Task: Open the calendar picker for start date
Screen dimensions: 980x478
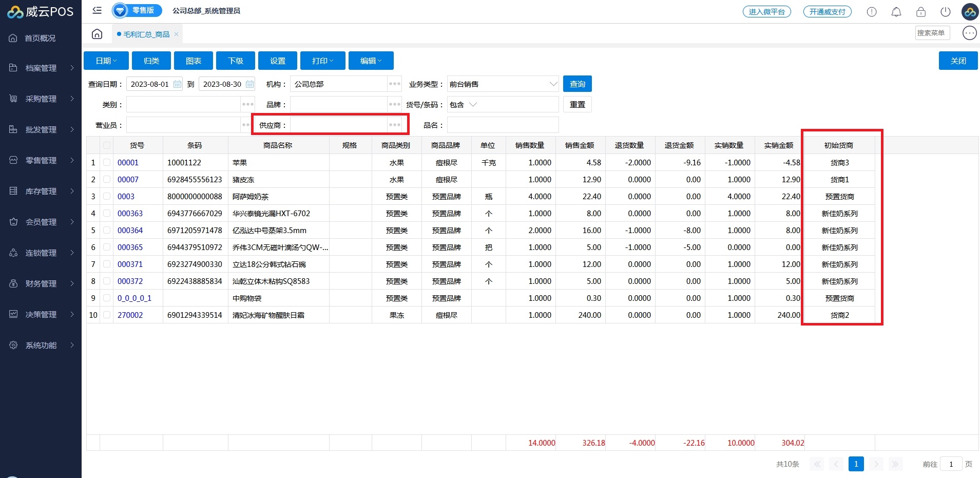Action: click(177, 84)
